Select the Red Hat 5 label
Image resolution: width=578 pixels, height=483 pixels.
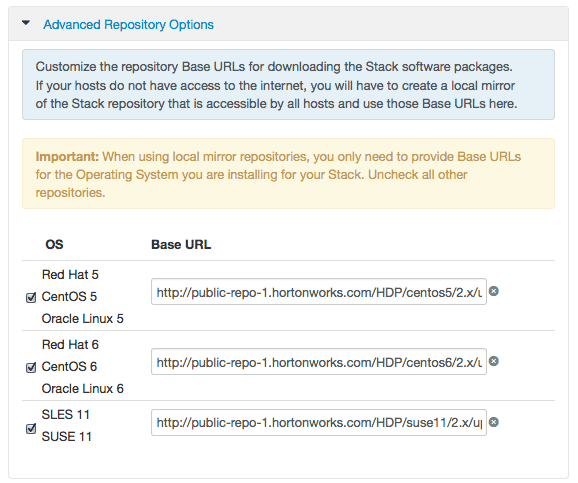(x=70, y=274)
